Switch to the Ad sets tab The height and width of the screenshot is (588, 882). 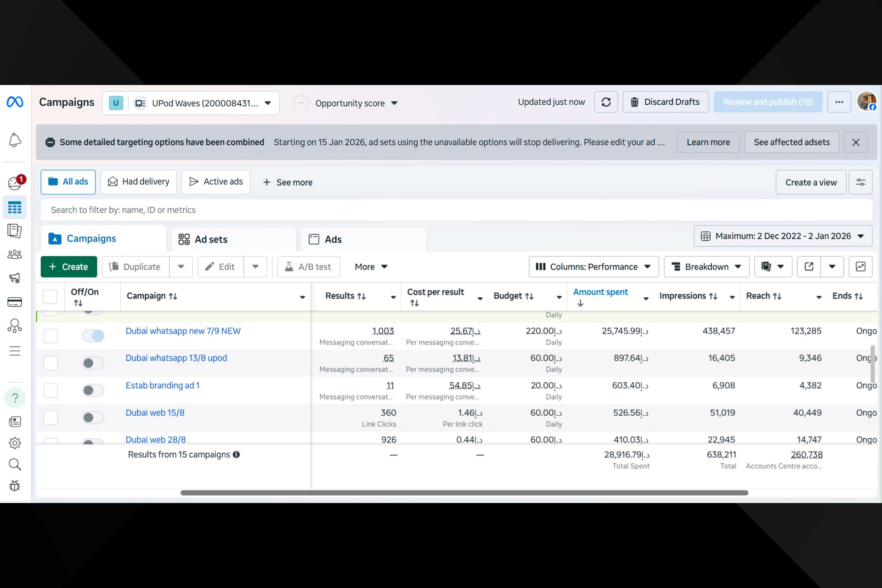tap(211, 239)
